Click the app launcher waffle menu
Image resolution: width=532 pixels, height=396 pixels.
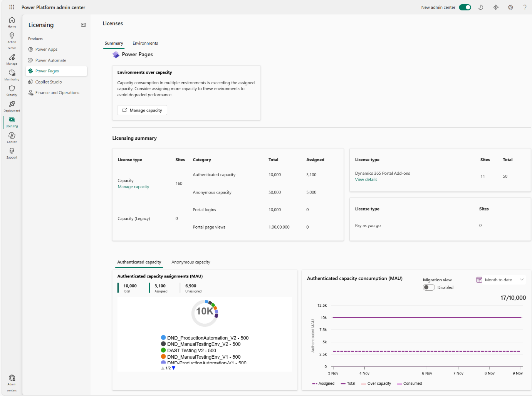point(11,7)
